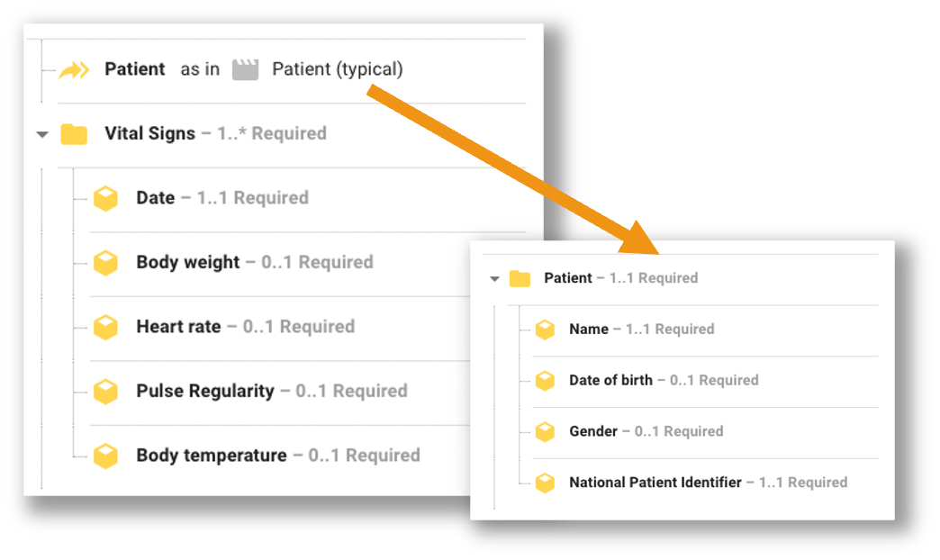Click the cube icon beside National Patient Identifier

545,483
